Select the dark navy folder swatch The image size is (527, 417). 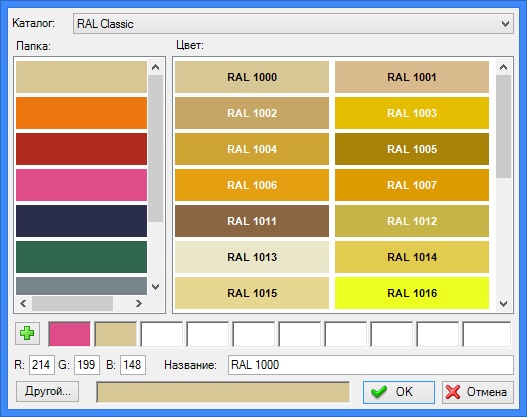pos(81,221)
